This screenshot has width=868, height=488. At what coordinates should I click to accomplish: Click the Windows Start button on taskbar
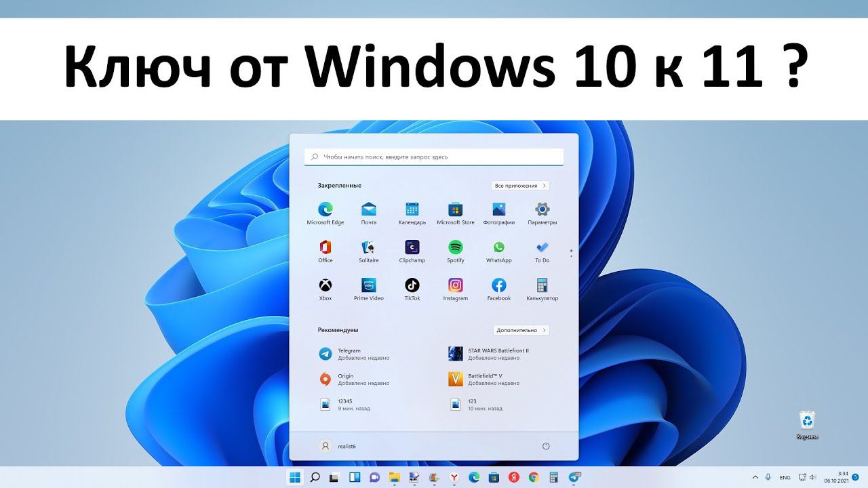296,477
